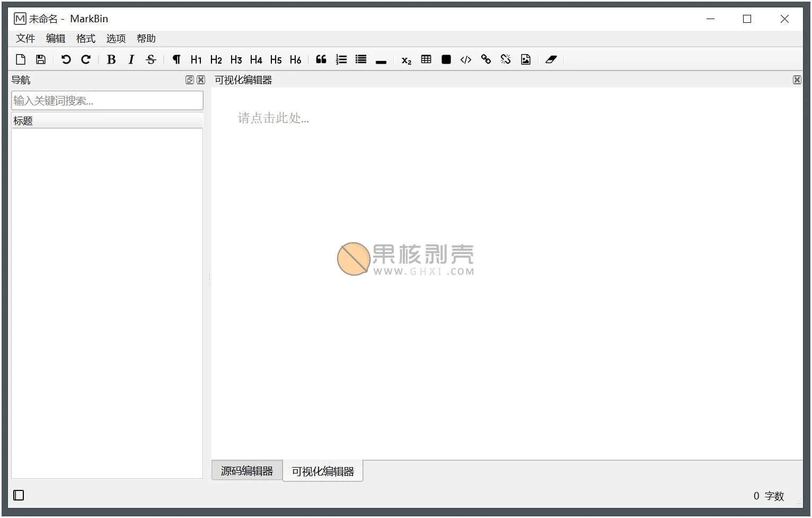Insert a bulleted list
This screenshot has height=518, width=812.
click(x=361, y=59)
